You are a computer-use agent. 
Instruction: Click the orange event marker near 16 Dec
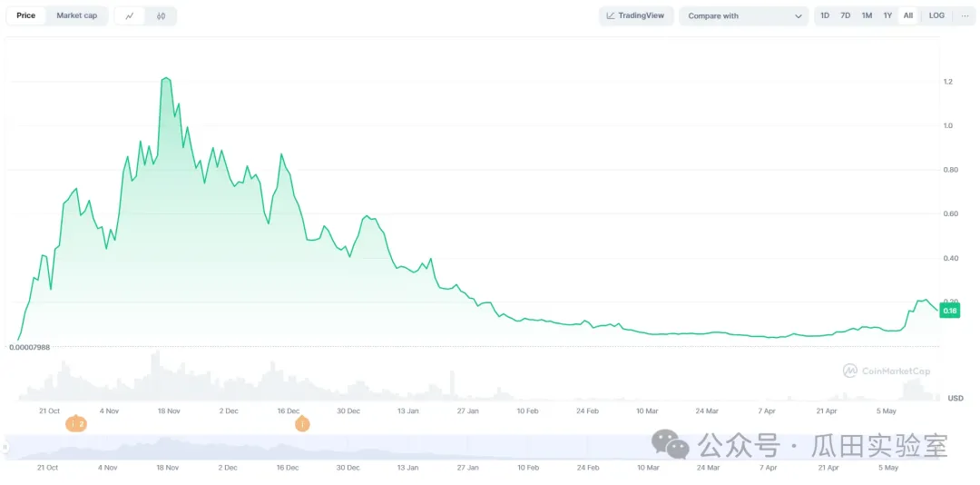(302, 424)
